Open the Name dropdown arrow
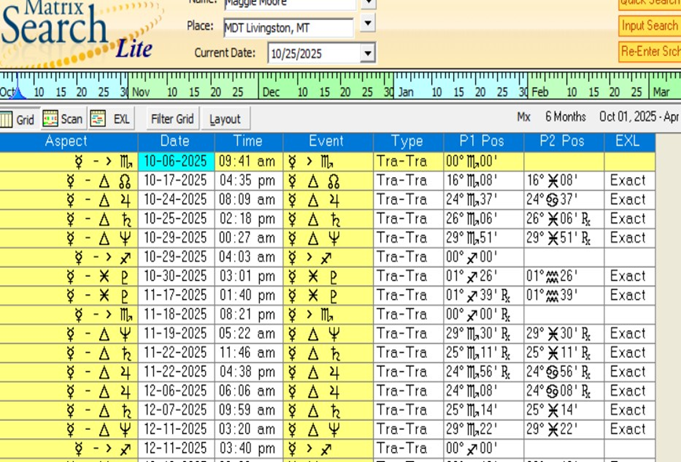 click(x=367, y=3)
